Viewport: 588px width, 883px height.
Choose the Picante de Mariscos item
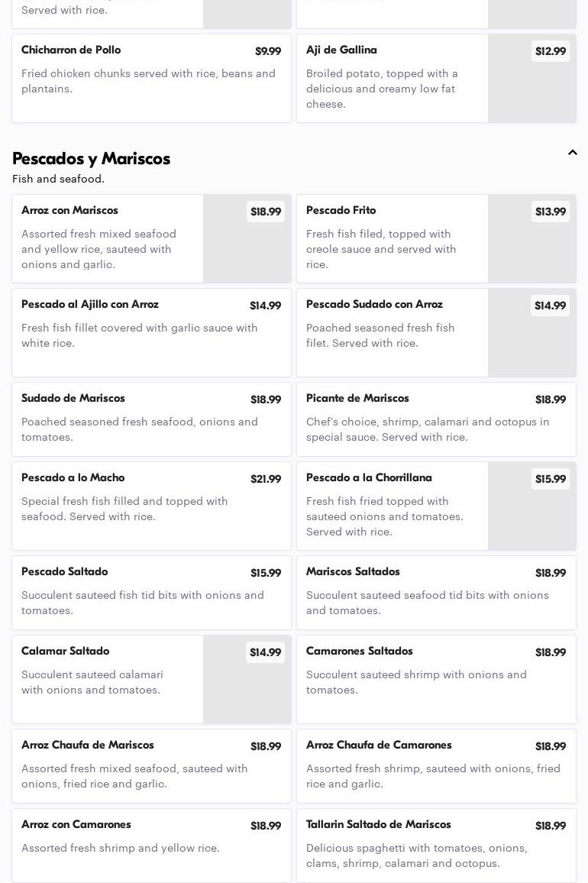tap(436, 419)
